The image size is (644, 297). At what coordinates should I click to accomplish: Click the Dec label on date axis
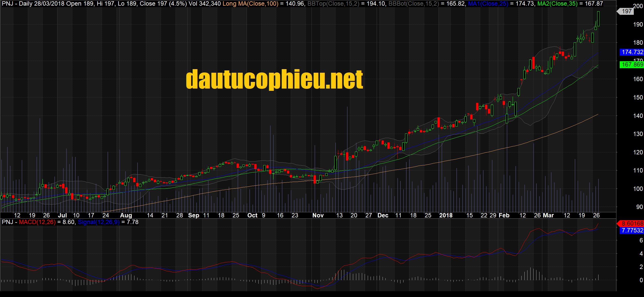(x=383, y=215)
